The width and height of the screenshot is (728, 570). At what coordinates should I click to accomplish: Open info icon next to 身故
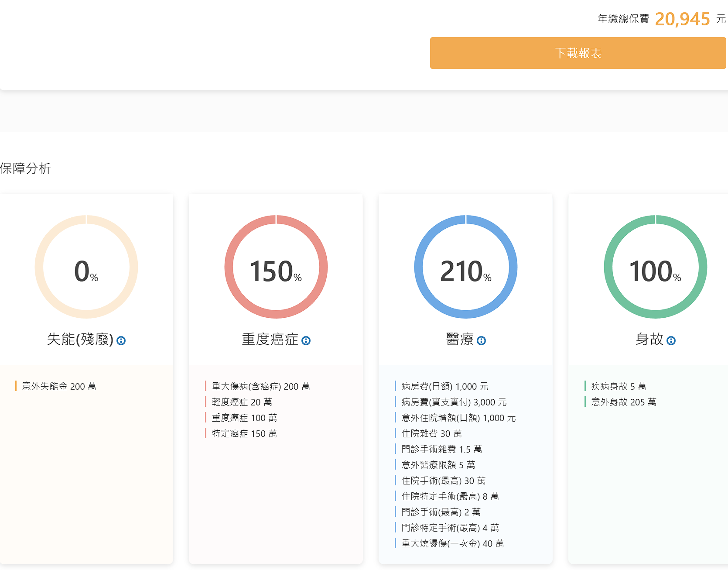671,340
